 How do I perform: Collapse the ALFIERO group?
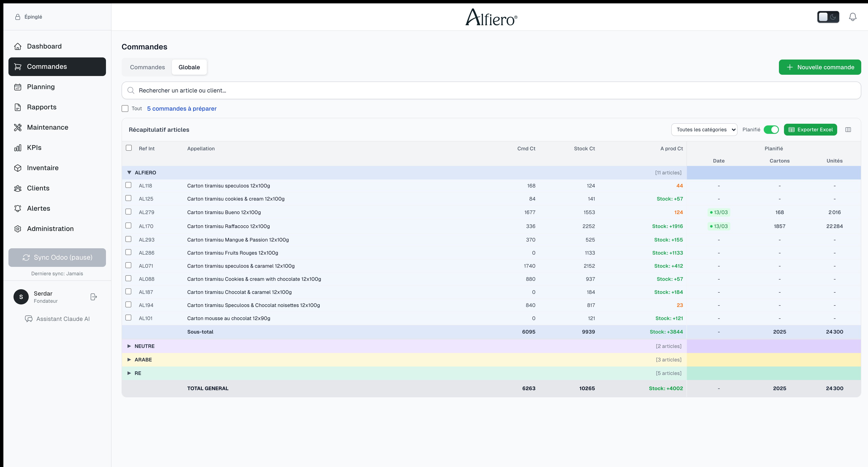pyautogui.click(x=129, y=172)
